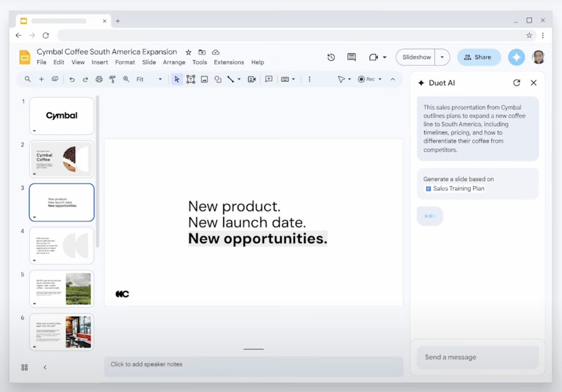The width and height of the screenshot is (562, 392).
Task: Start the Slideshow
Action: click(416, 57)
